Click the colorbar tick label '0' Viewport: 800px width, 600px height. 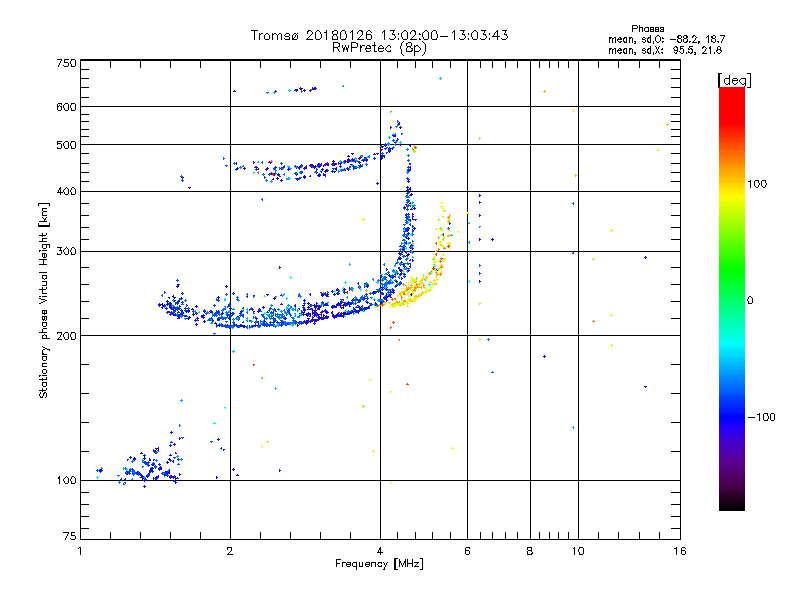tap(750, 301)
